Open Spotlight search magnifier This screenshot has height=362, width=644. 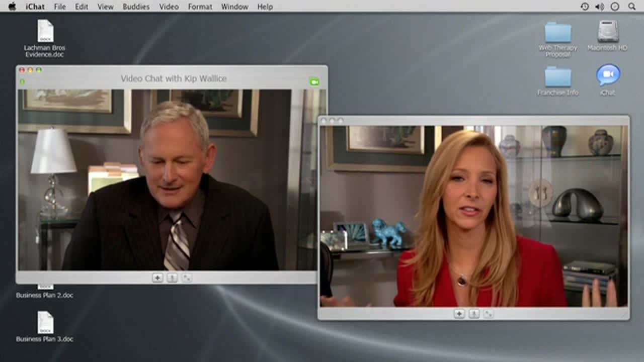coord(631,7)
